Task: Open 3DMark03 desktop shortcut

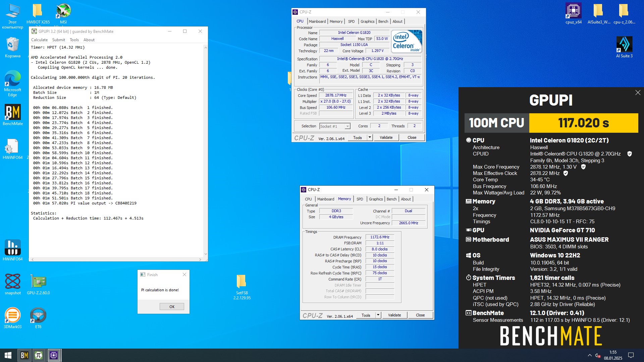Action: 13,318
